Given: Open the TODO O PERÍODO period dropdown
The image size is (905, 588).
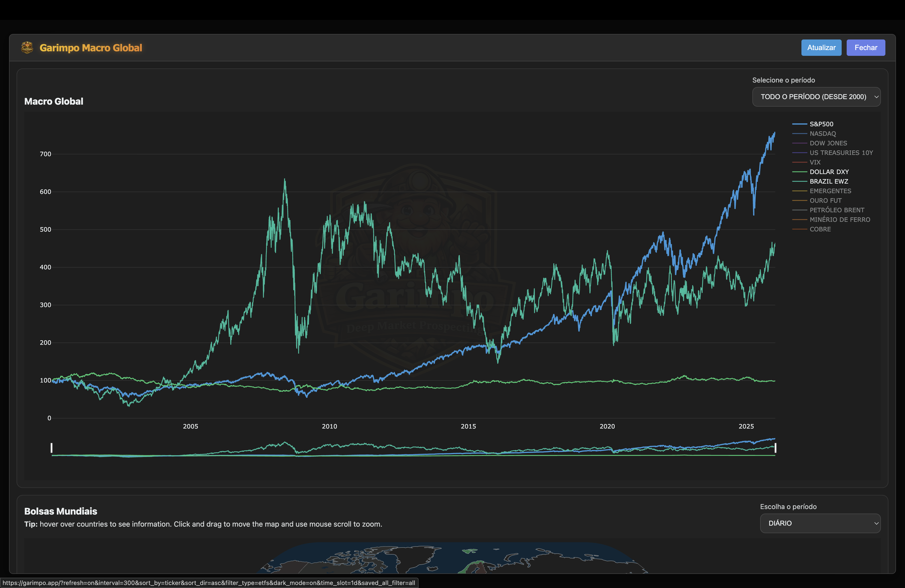Looking at the screenshot, I should click(x=816, y=97).
